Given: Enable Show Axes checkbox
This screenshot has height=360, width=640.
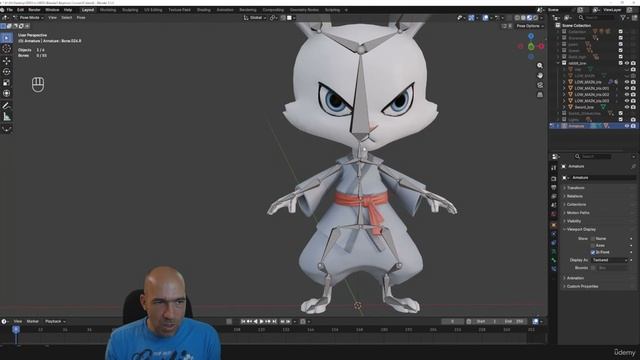Looking at the screenshot, I should [593, 246].
